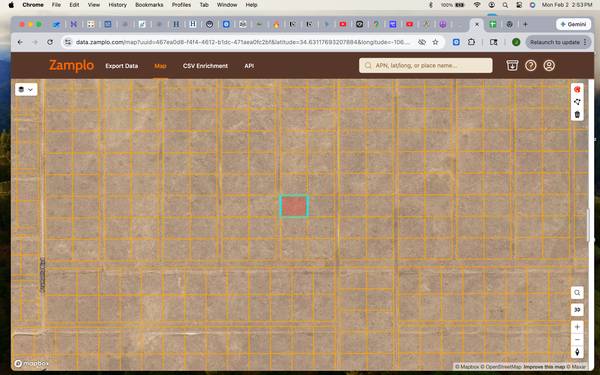The image size is (600, 375).
Task: Open the API nav item
Action: point(249,66)
